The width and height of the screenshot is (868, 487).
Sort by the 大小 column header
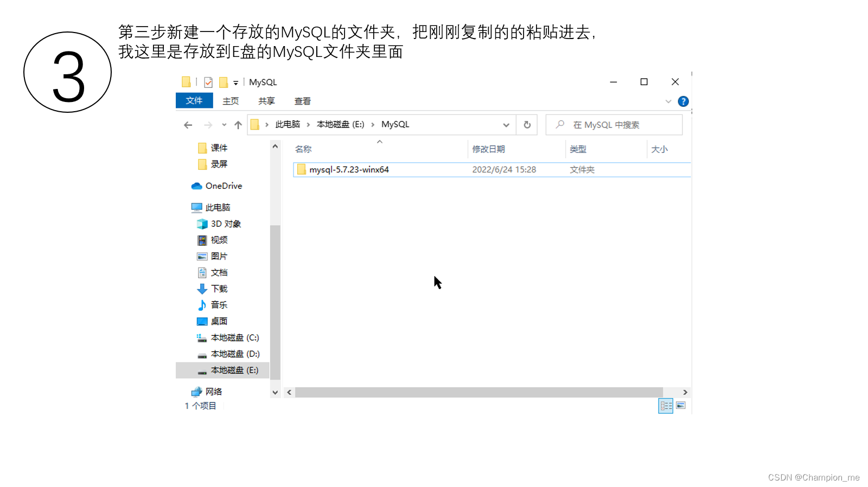659,149
